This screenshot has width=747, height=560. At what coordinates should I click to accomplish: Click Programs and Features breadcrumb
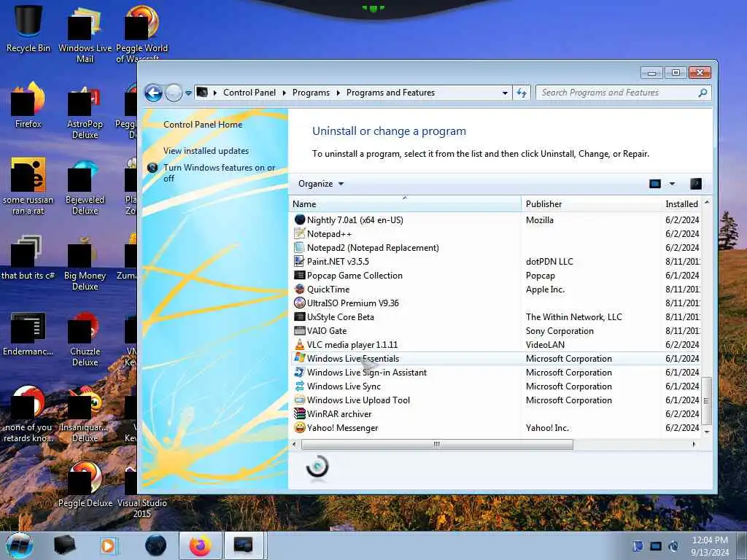click(391, 93)
